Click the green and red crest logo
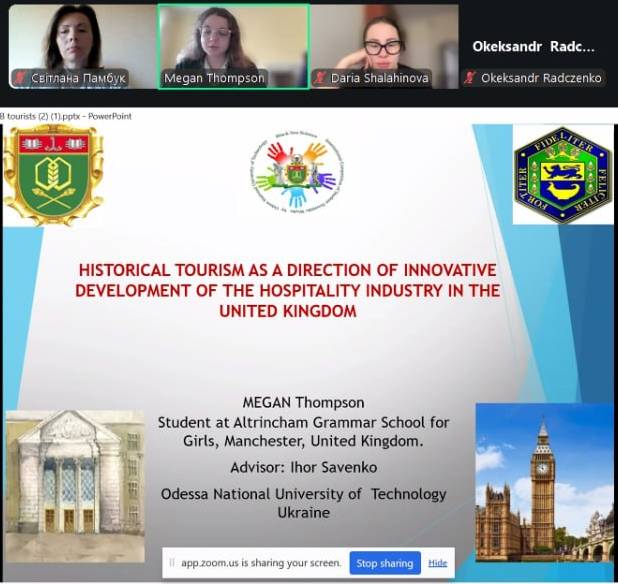The width and height of the screenshot is (618, 584). (x=53, y=174)
